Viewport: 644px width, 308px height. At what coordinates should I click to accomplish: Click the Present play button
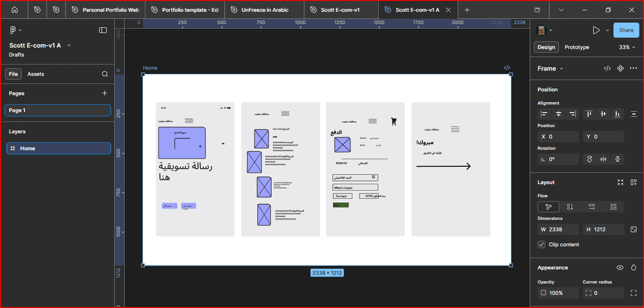(x=596, y=30)
